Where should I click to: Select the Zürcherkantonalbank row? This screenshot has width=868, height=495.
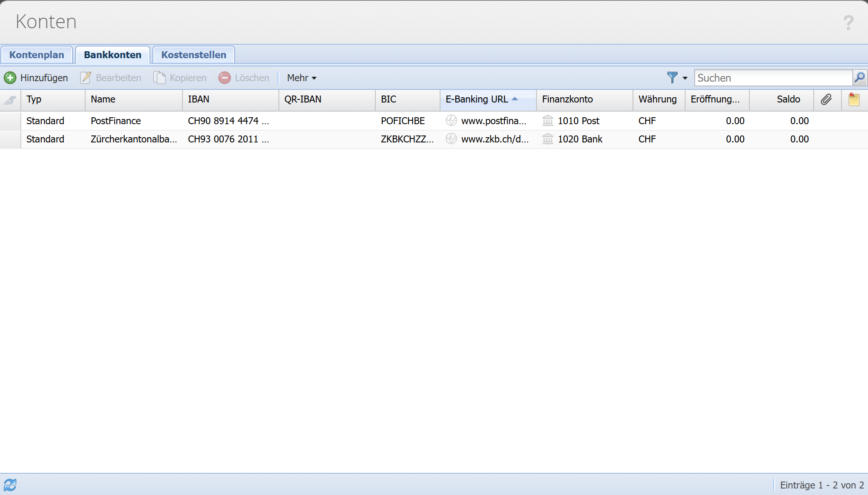[133, 139]
